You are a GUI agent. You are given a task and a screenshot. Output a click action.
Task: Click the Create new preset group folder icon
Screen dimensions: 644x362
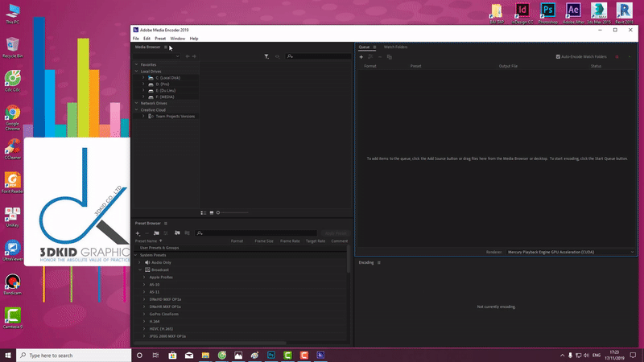point(156,233)
